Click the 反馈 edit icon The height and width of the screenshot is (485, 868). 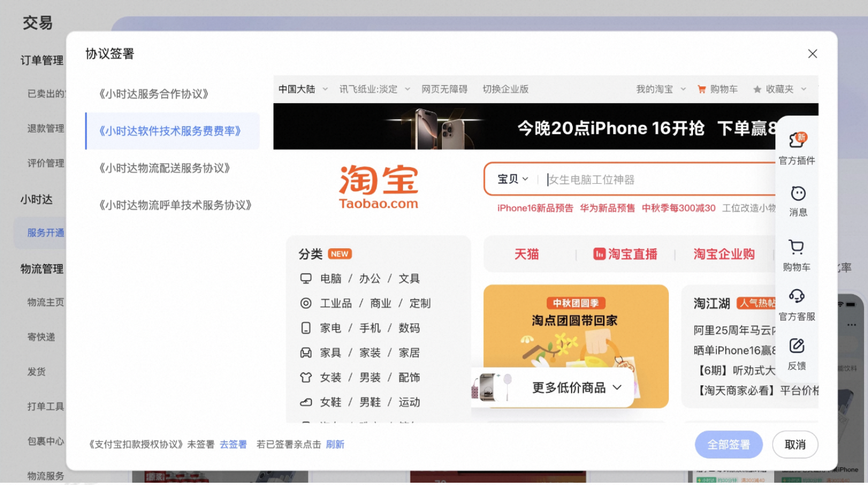(797, 346)
